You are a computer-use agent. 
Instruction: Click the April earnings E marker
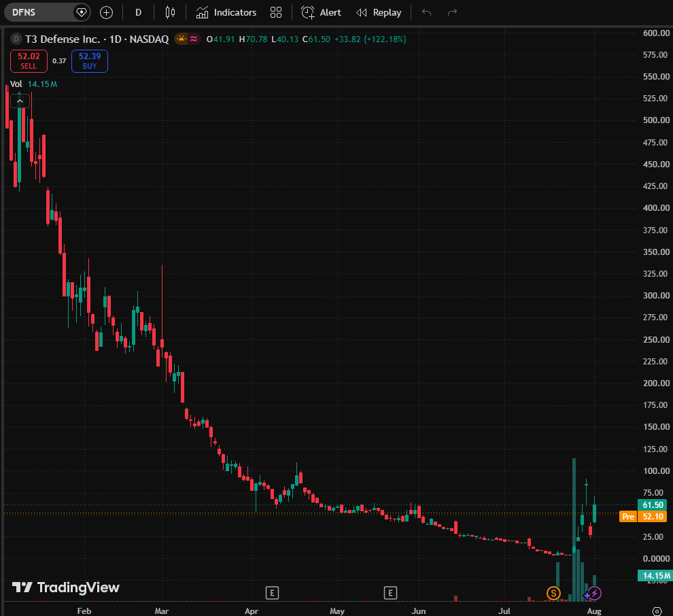(272, 594)
